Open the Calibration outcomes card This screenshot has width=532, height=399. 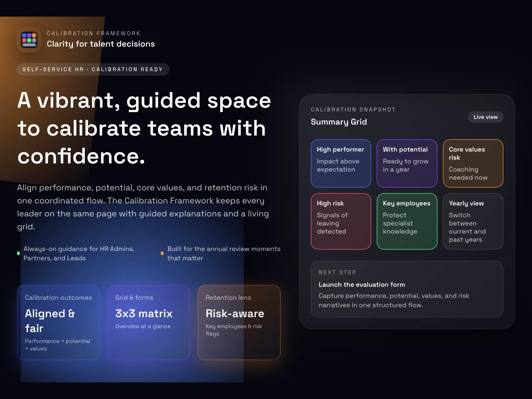click(59, 322)
